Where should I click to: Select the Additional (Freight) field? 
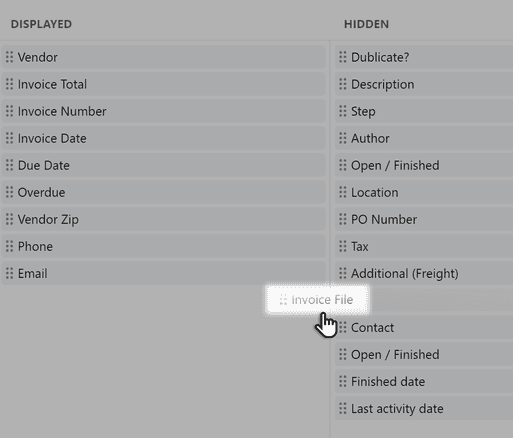coord(424,273)
